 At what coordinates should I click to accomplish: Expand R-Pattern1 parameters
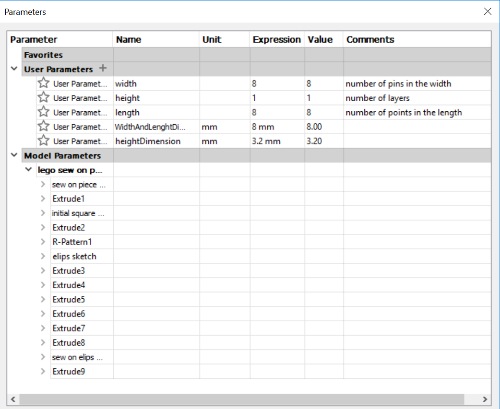43,242
